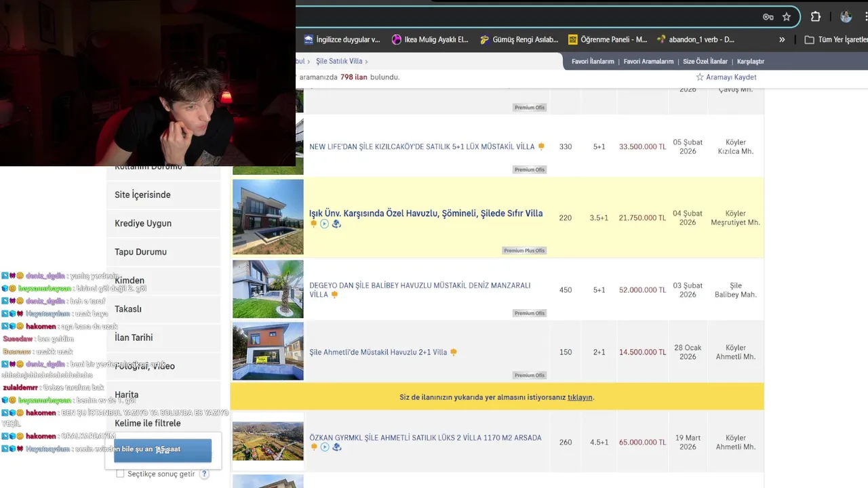This screenshot has height=488, width=868.
Task: Click the price 21.750.000 TL
Action: pyautogui.click(x=642, y=218)
